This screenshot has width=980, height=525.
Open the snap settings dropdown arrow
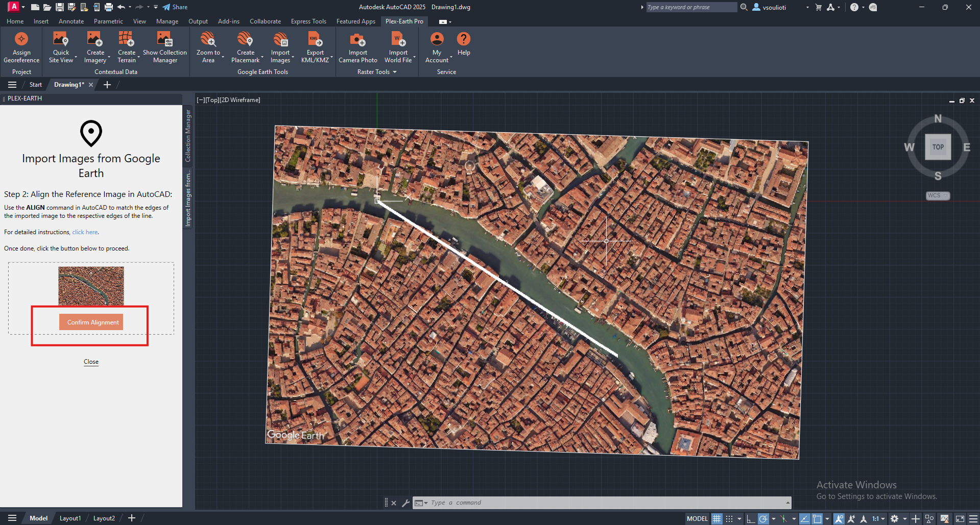[739, 518]
